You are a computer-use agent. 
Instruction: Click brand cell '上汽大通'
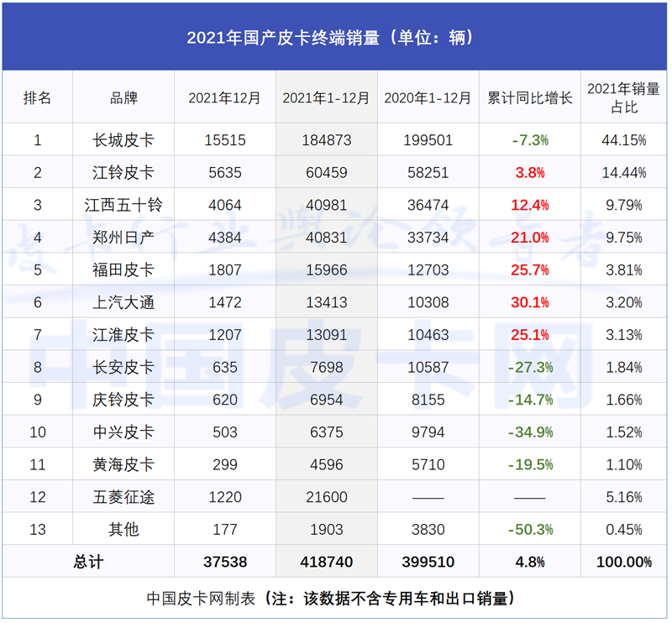[x=123, y=302]
